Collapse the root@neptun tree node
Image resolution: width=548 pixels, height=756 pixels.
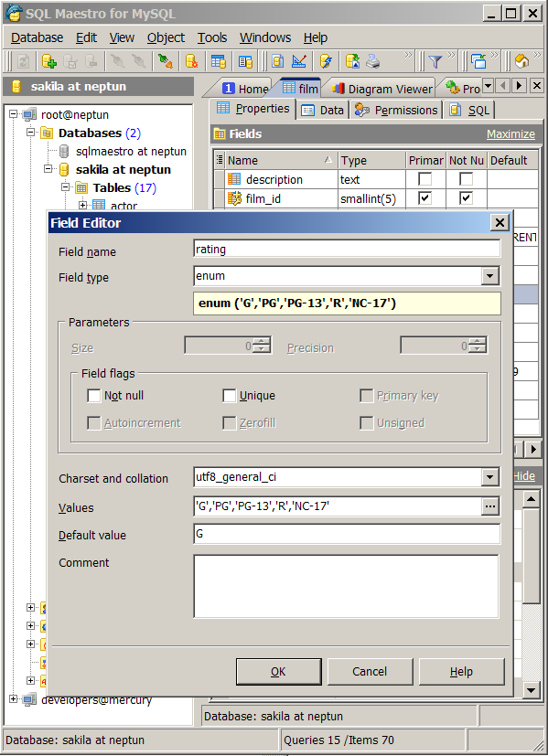[13, 114]
